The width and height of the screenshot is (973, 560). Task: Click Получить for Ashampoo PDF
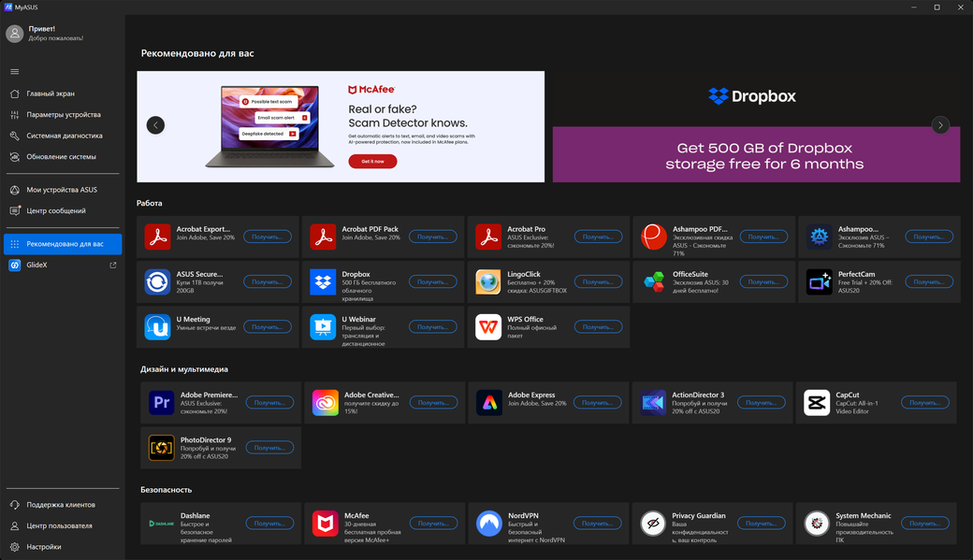point(763,237)
